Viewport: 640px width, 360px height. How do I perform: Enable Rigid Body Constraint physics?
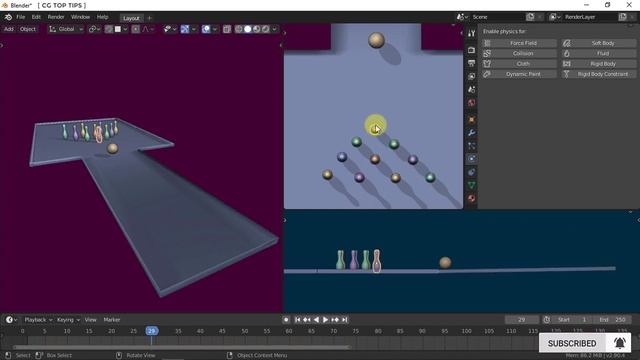point(598,74)
